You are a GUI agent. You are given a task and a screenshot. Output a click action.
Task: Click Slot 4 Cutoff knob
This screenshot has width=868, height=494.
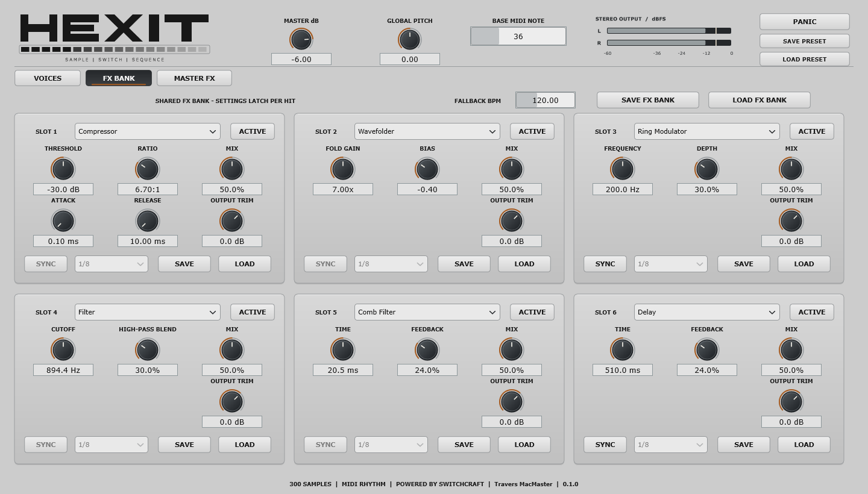63,350
